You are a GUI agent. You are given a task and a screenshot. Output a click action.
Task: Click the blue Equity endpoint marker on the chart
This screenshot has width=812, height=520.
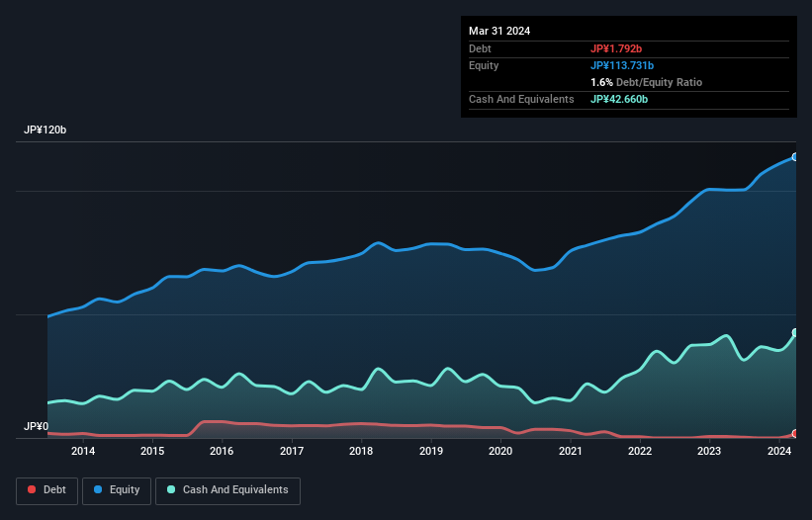click(794, 157)
